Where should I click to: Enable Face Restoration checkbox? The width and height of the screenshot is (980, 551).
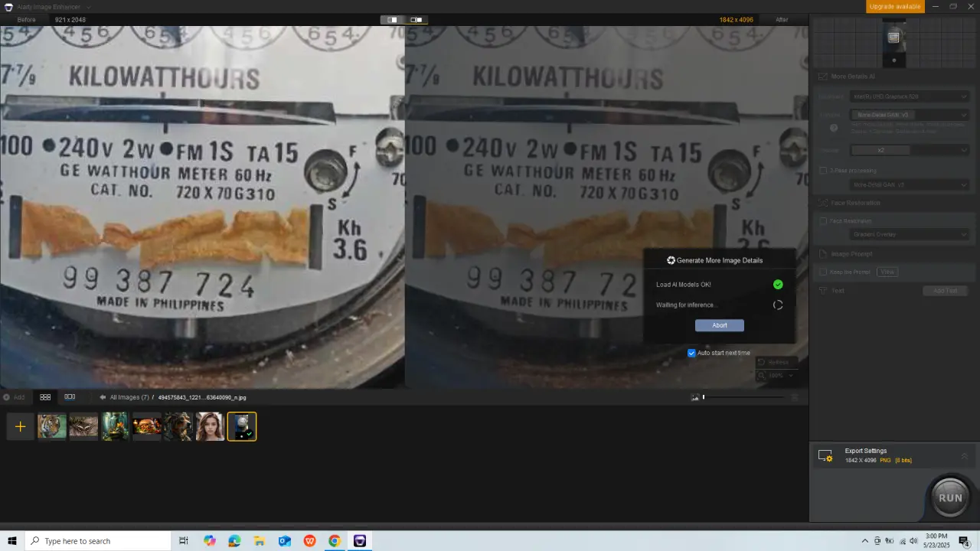(x=824, y=221)
